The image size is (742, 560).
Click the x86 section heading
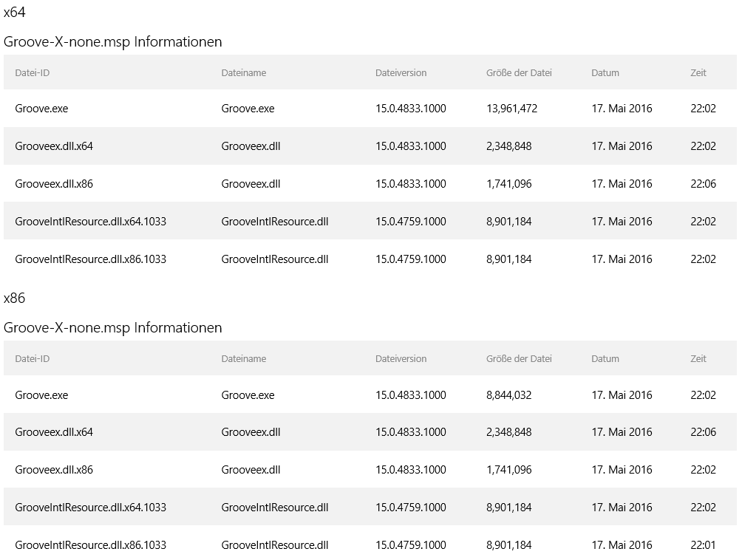point(15,298)
